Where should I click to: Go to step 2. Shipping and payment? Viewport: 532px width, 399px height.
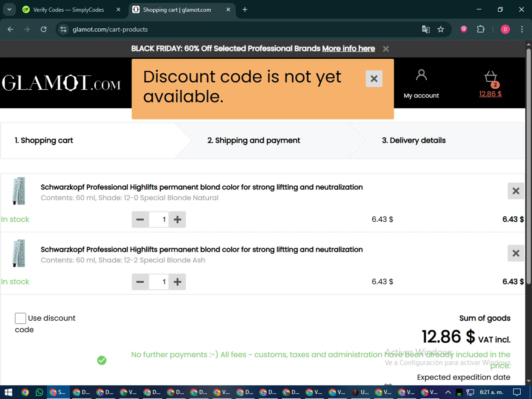pyautogui.click(x=254, y=140)
